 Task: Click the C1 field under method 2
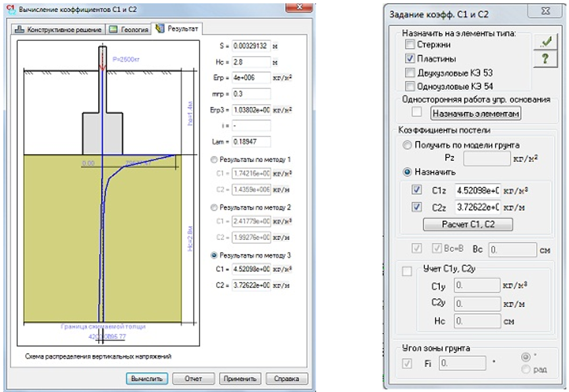[251, 221]
